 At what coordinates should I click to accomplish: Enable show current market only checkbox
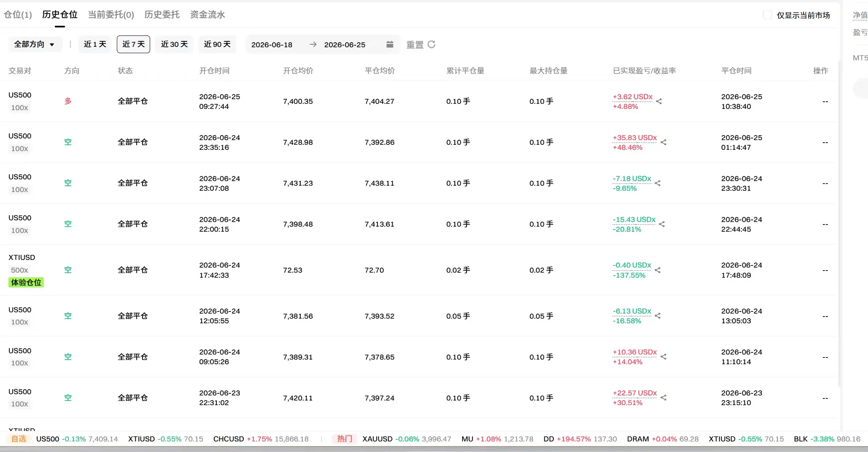(x=767, y=15)
